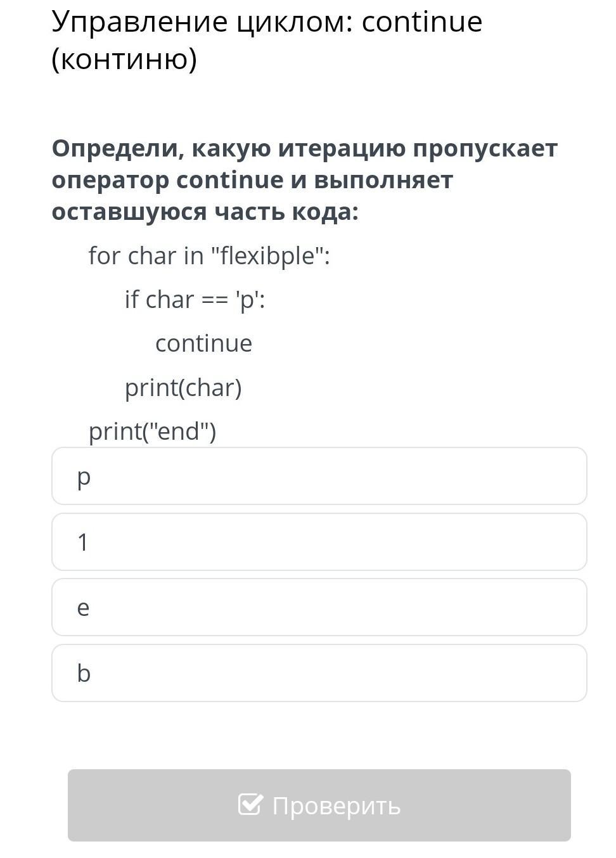This screenshot has height=858, width=616.
Task: Choose answer option 'b'
Action: [x=319, y=673]
